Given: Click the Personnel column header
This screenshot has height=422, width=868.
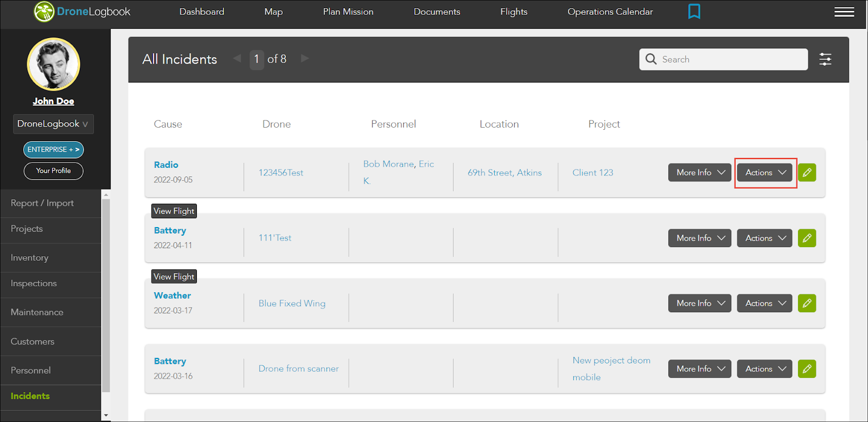Looking at the screenshot, I should pyautogui.click(x=394, y=124).
